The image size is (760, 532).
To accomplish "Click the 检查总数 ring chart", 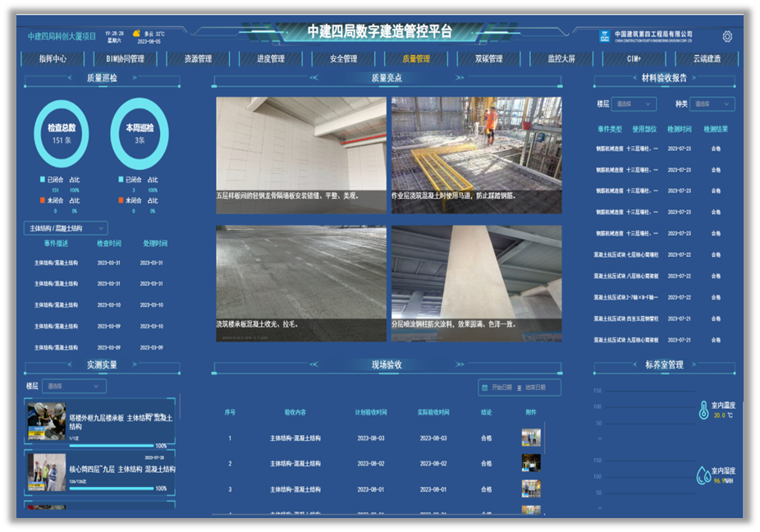I will coord(62,133).
